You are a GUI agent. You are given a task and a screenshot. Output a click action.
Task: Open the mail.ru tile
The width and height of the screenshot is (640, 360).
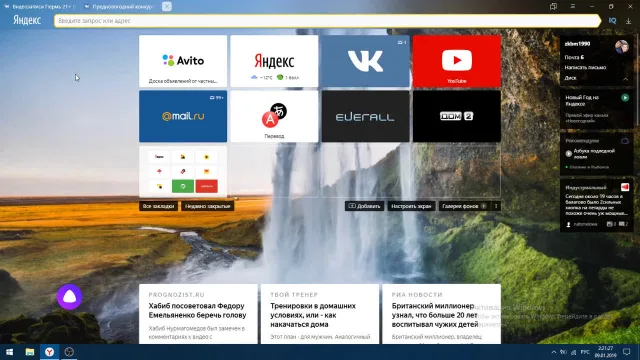[183, 116]
